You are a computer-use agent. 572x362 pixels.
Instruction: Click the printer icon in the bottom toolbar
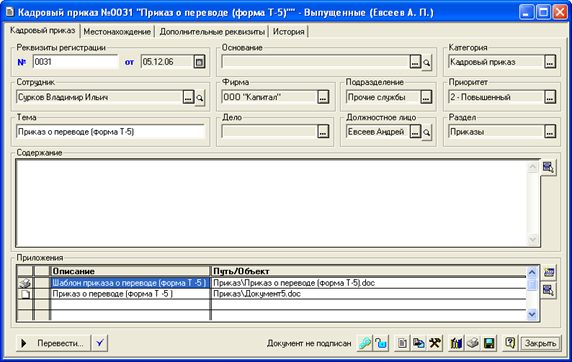click(473, 343)
